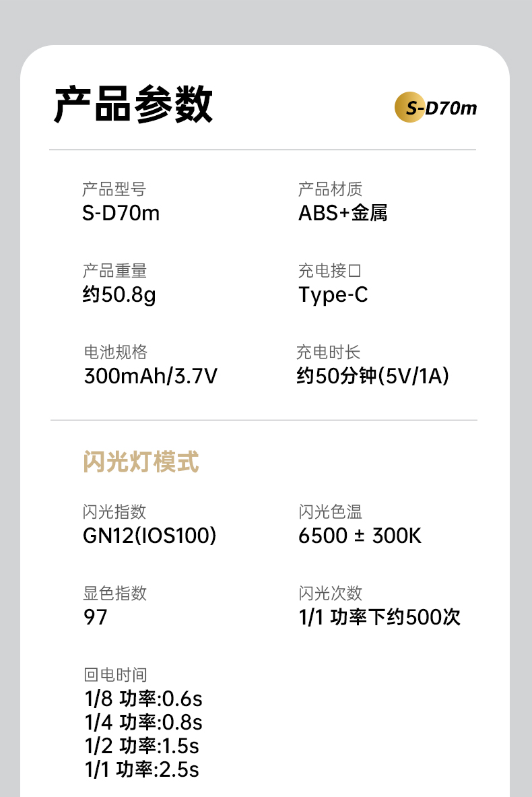Click the 1/1 功率下约500次 flash count
The width and height of the screenshot is (532, 797).
(x=380, y=617)
